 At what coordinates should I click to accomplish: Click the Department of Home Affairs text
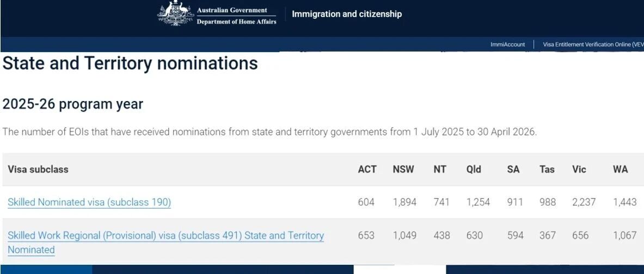(237, 22)
